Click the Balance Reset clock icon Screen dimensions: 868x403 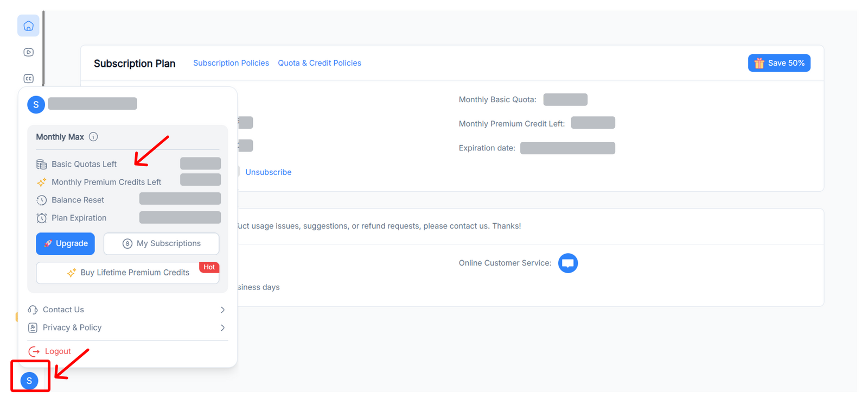(x=42, y=200)
